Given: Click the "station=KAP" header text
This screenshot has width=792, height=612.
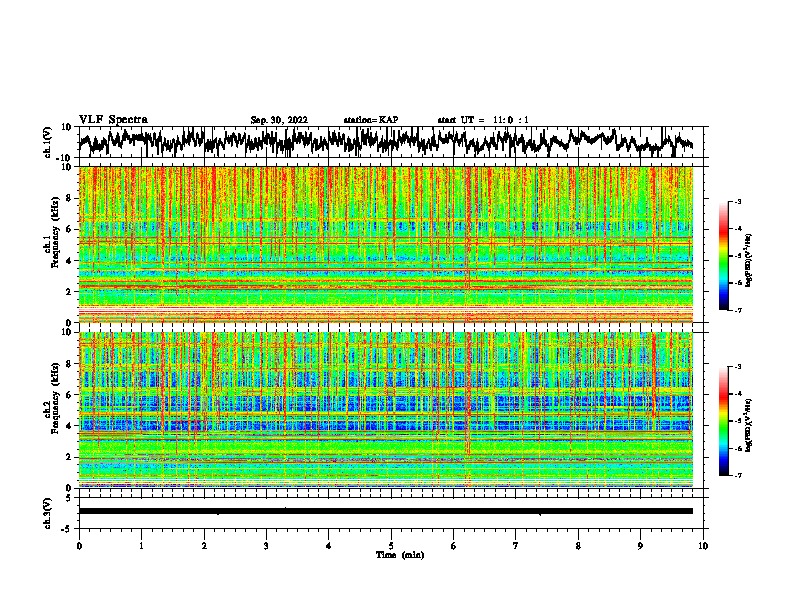Looking at the screenshot, I should click(x=371, y=120).
